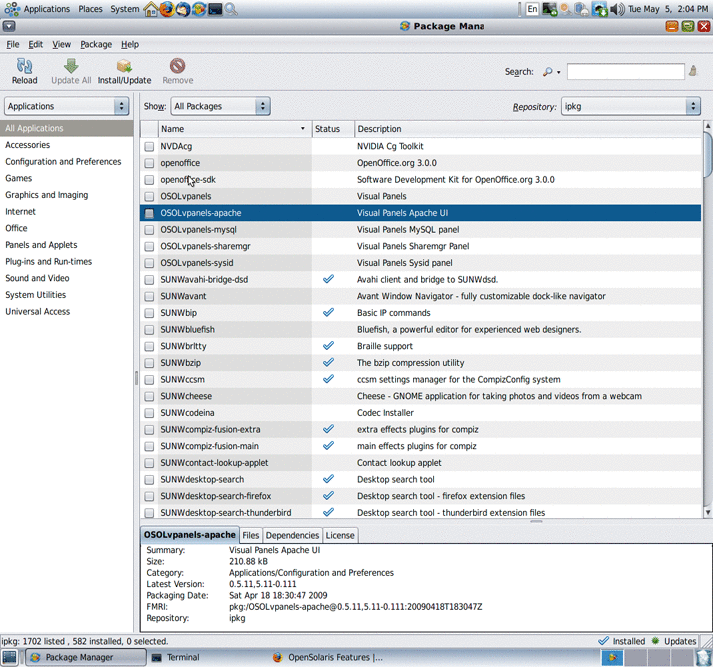
Task: Check the box for the NVDAcg package
Action: [x=149, y=147]
